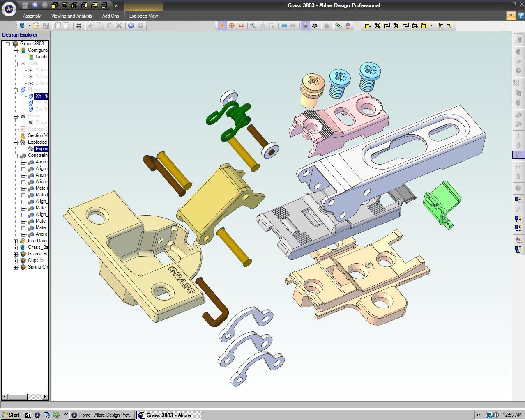525x420 pixels.
Task: Click the green eye refresh icon
Action: click(338, 25)
